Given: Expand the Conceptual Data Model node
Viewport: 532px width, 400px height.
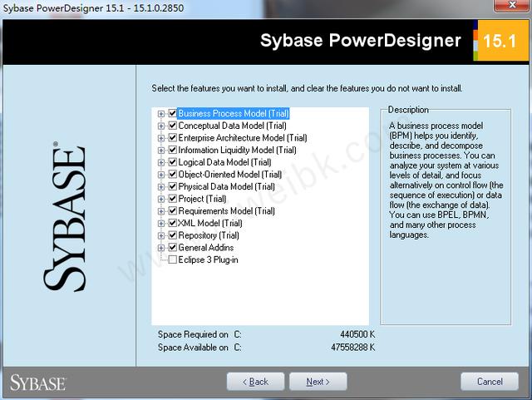Looking at the screenshot, I should tap(161, 126).
